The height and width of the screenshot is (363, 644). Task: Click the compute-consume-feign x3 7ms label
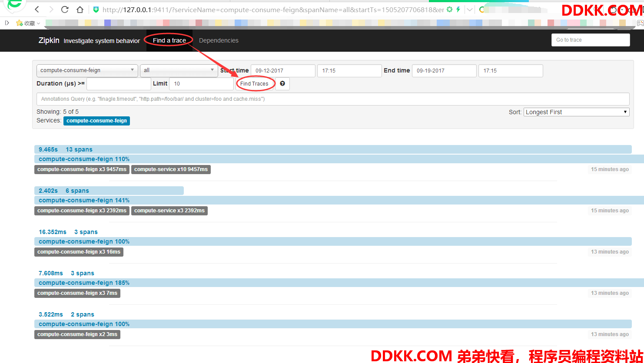point(77,293)
